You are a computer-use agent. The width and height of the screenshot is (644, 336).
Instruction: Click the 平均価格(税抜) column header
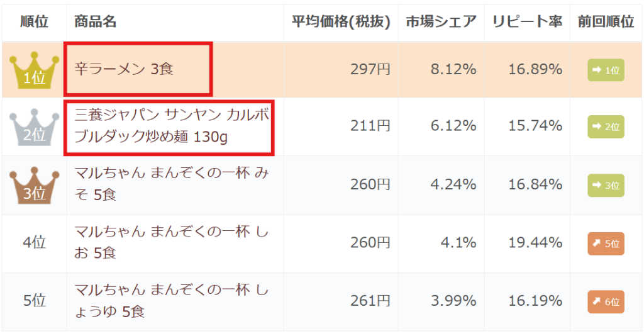(x=341, y=22)
